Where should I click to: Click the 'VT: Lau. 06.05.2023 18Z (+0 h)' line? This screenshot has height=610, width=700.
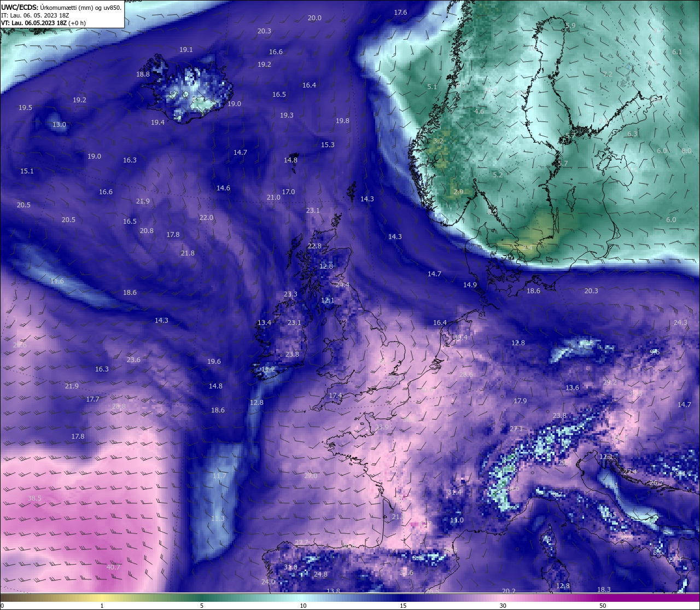43,23
